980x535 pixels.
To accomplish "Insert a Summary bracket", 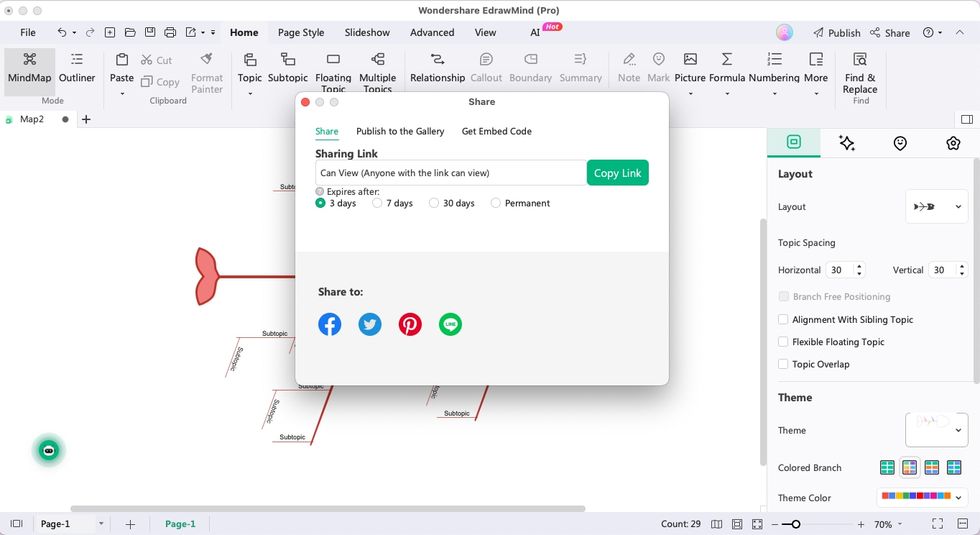I will [581, 68].
